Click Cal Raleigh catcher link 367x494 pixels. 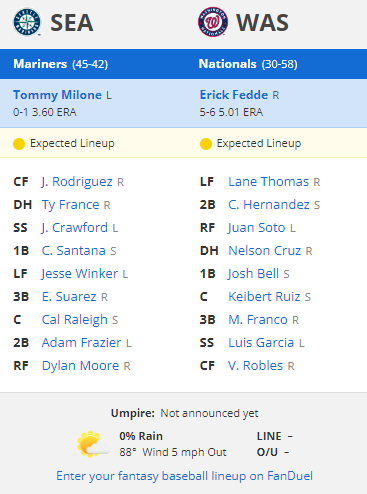(x=75, y=320)
